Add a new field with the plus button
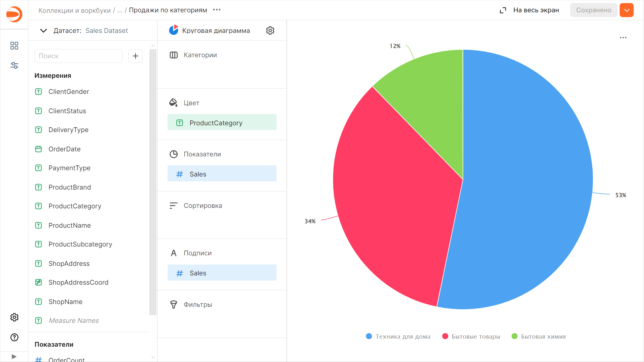Screen dimensions: 644x362 (135, 56)
